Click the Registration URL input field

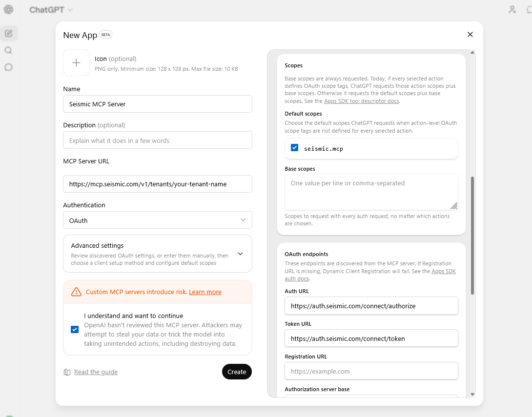click(371, 371)
